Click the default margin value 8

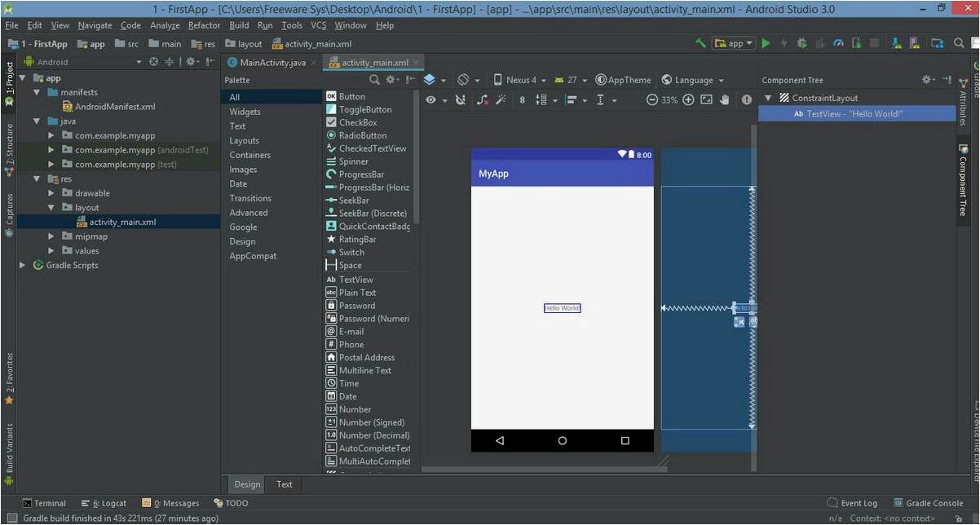[523, 100]
